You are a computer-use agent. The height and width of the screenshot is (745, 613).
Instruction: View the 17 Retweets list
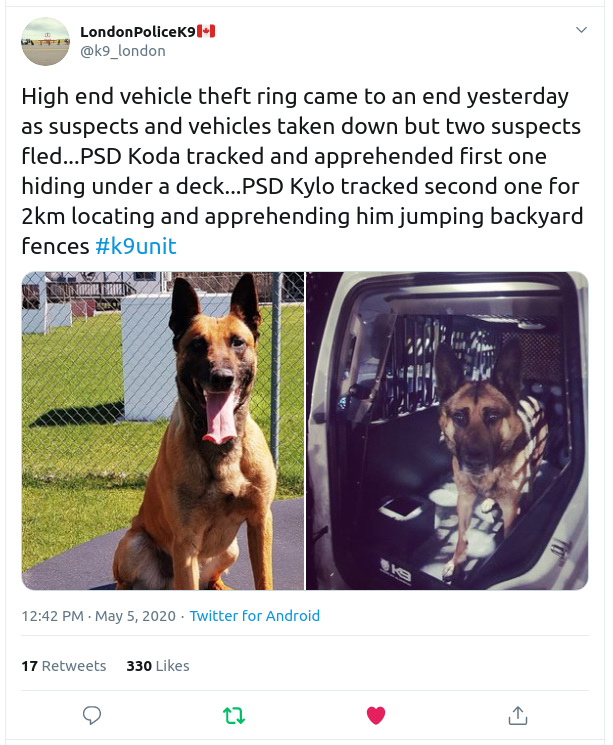coord(64,666)
